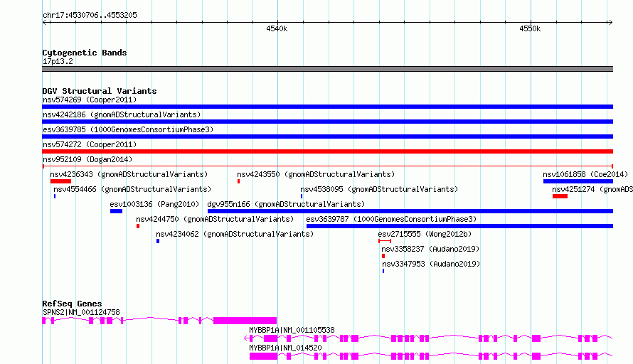Select the blue nsv4234062 variant marker

pyautogui.click(x=158, y=241)
